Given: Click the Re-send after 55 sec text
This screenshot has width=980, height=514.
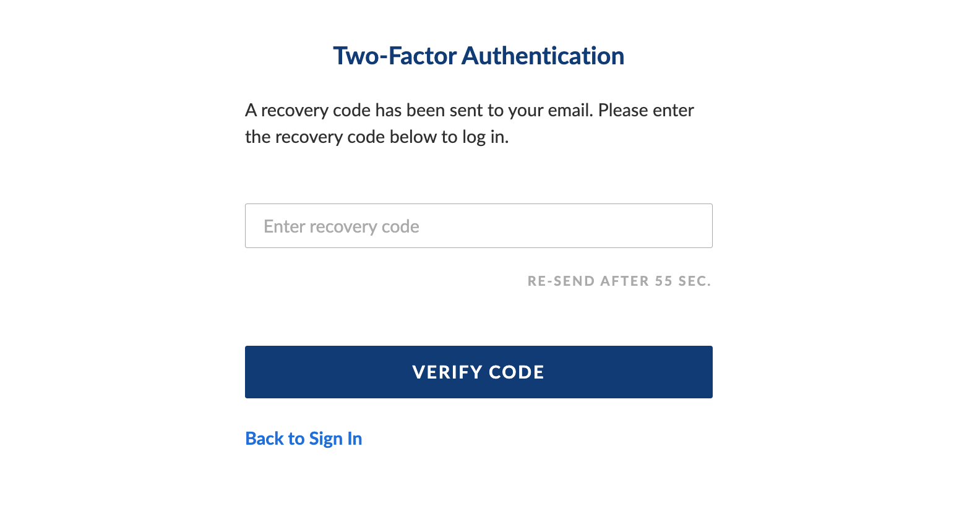Looking at the screenshot, I should (619, 281).
